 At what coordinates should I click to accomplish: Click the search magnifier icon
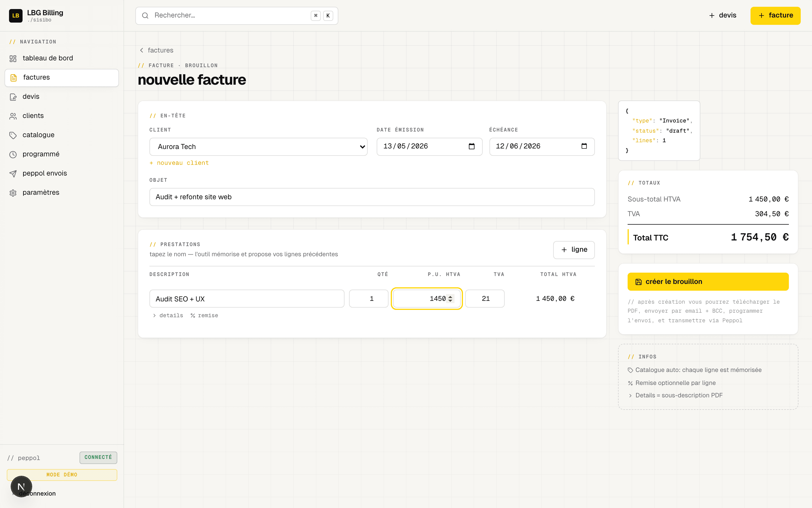pos(145,16)
